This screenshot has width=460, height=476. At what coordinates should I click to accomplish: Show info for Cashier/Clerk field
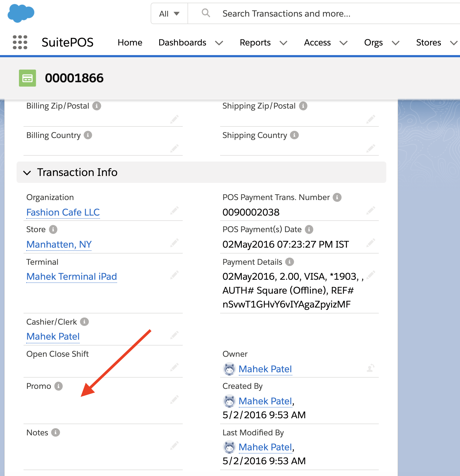[x=84, y=322]
